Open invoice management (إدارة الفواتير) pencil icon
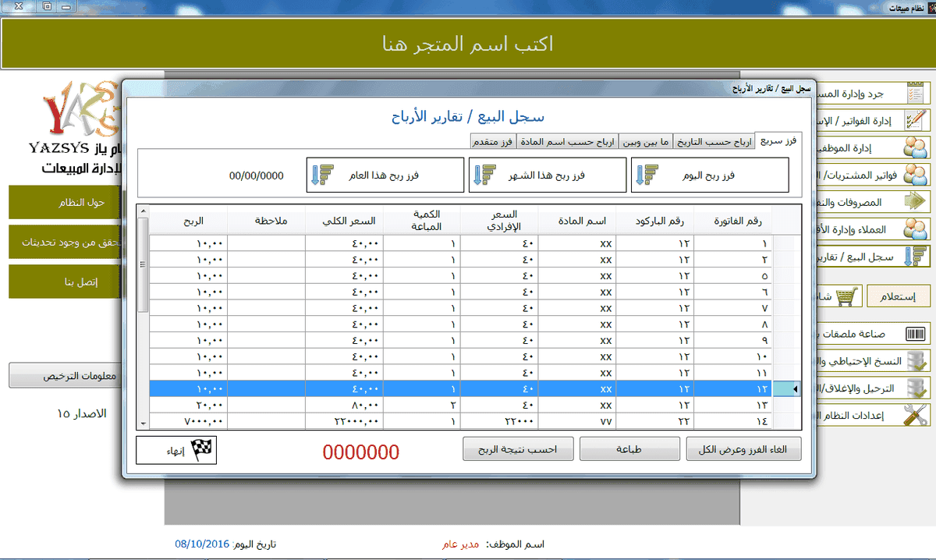 click(916, 120)
